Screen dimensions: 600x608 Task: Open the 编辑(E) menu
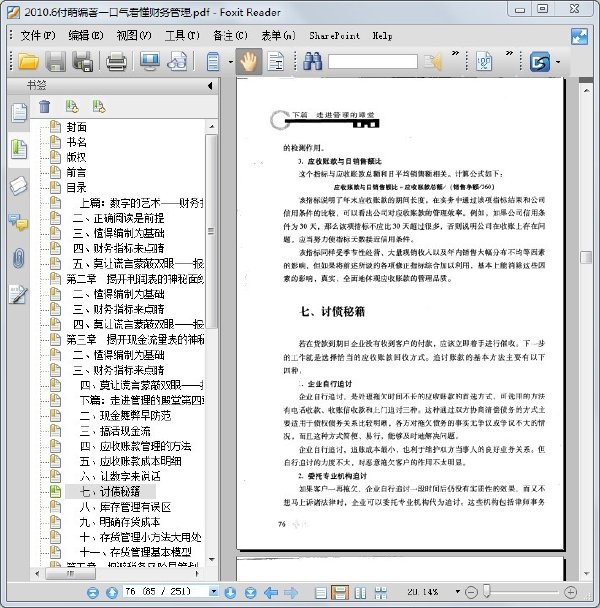86,36
